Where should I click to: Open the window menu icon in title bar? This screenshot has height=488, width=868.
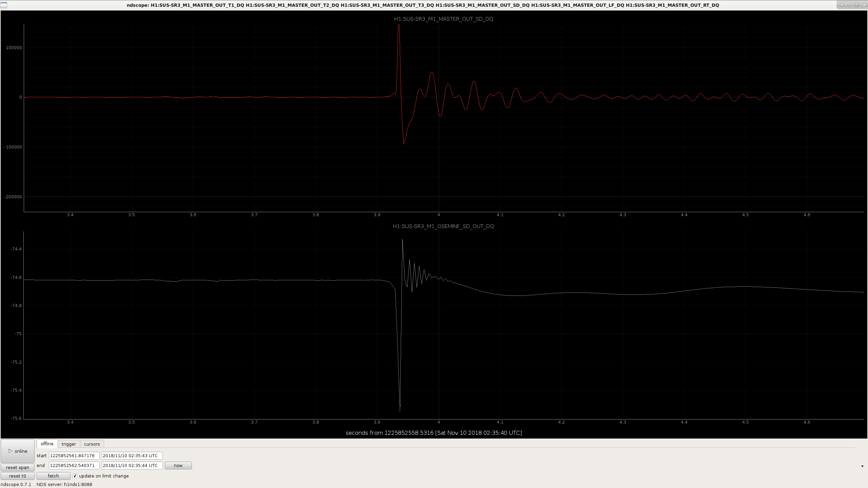(4, 5)
